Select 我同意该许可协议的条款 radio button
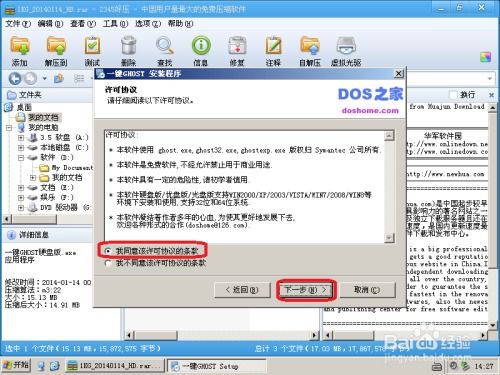 107,251
